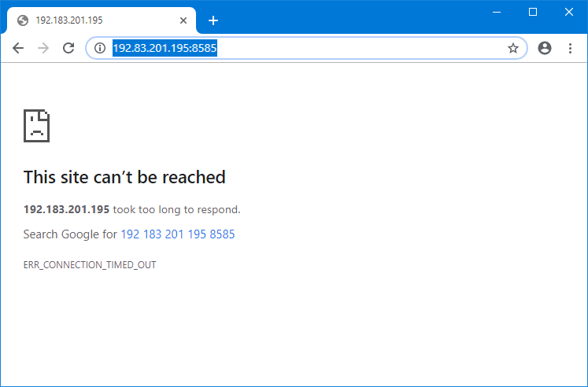This screenshot has height=387, width=588.
Task: Open a new tab with the plus button
Action: click(x=213, y=20)
